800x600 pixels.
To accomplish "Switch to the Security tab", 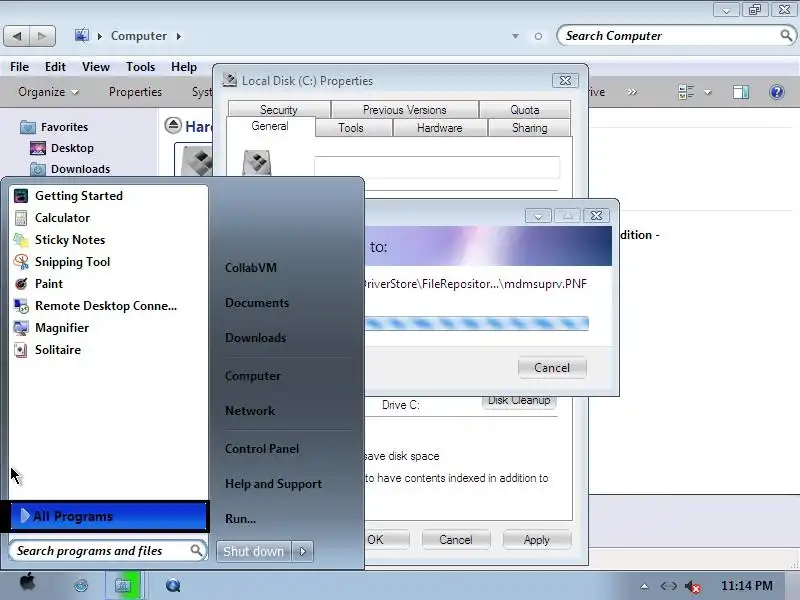I will [279, 110].
